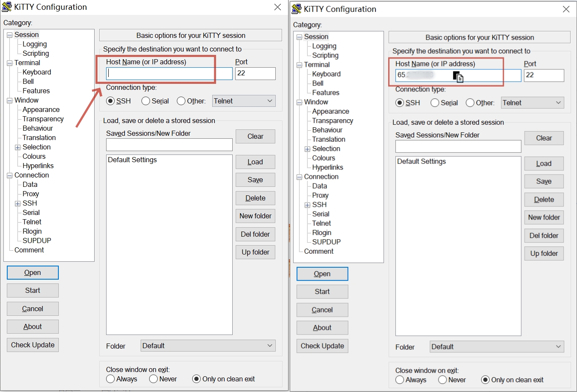This screenshot has width=577, height=392.
Task: Pick Other connection type in left window
Action: [x=181, y=101]
